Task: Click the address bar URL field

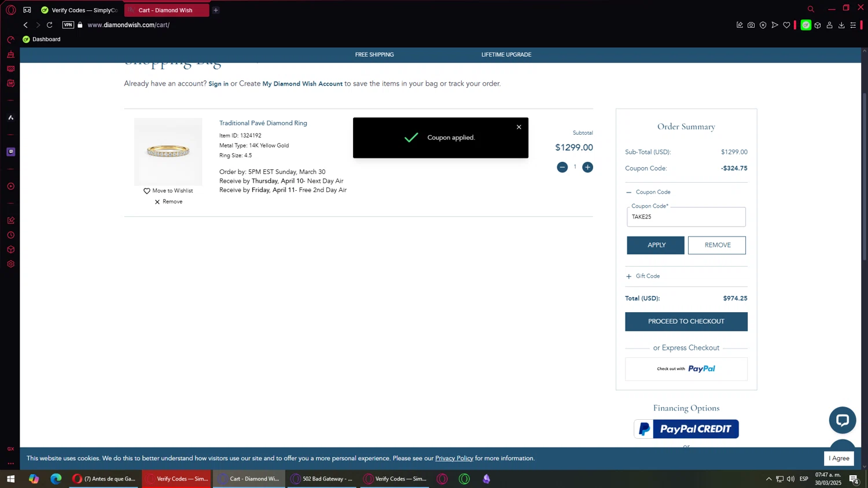Action: (128, 25)
